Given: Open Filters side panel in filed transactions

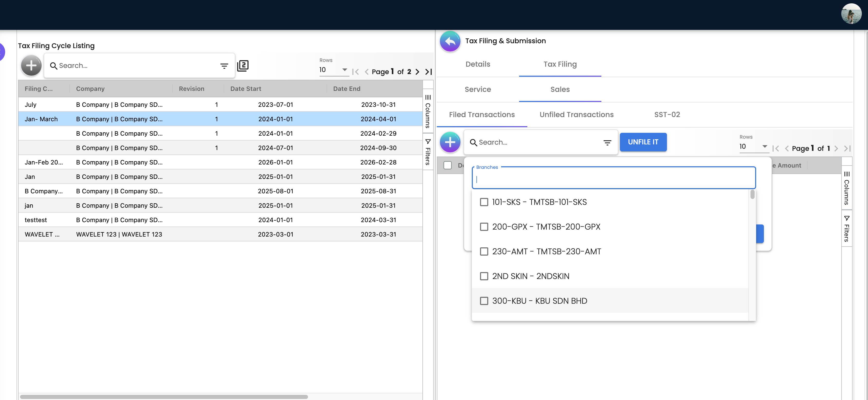Looking at the screenshot, I should click(847, 229).
